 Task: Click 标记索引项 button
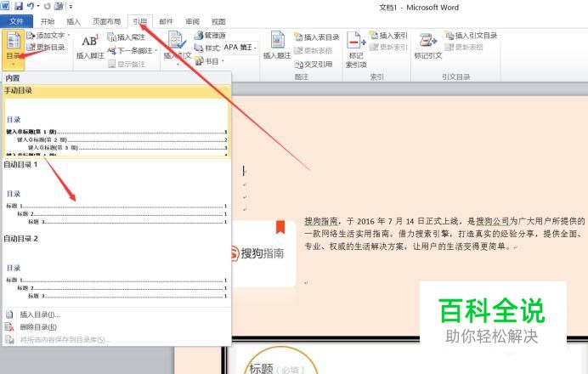(x=356, y=50)
